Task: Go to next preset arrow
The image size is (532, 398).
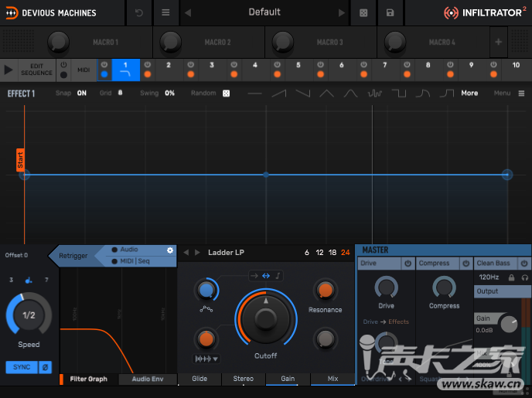Action: tap(342, 13)
